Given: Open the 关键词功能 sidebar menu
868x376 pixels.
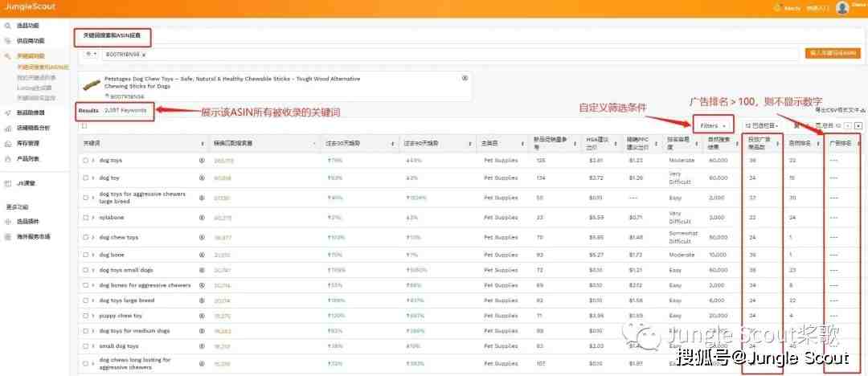Looking at the screenshot, I should coord(30,56).
